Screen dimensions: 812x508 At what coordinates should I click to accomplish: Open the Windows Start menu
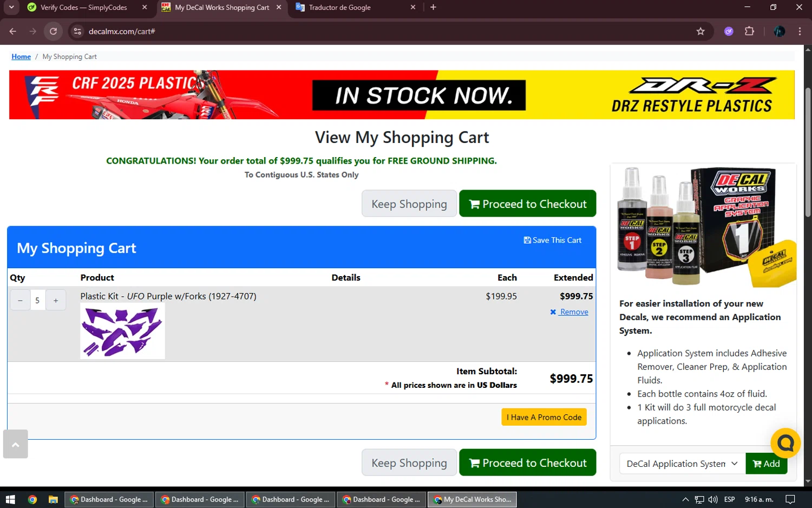10,499
